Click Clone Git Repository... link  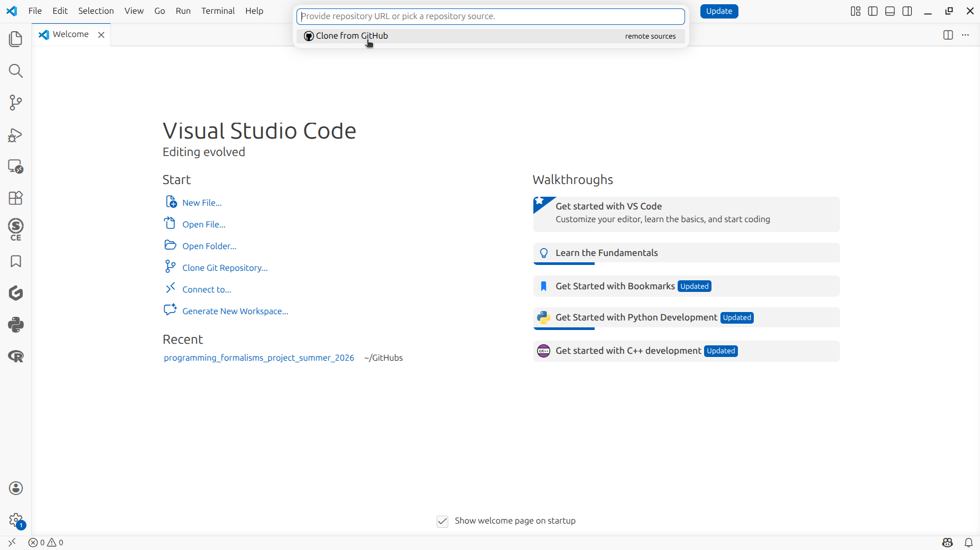point(225,268)
